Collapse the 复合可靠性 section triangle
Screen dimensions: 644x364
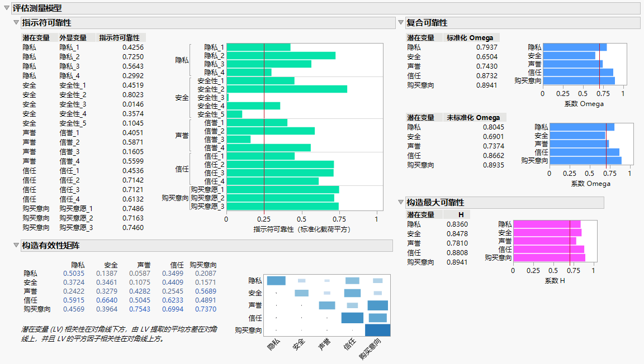coord(401,22)
